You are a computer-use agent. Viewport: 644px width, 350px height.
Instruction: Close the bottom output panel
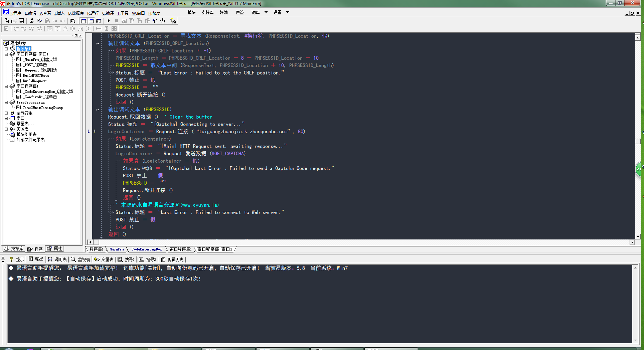(x=3, y=258)
